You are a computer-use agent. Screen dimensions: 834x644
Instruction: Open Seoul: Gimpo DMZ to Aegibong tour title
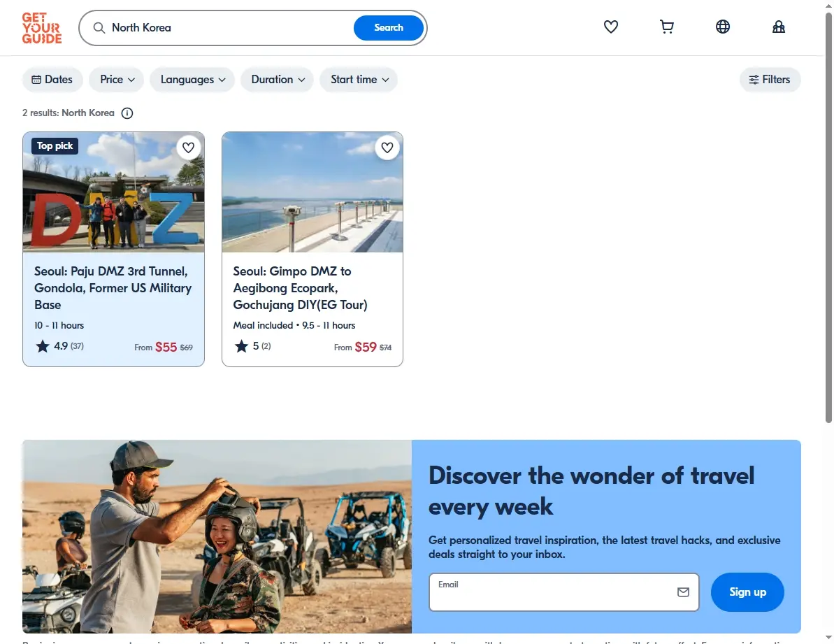pos(300,287)
